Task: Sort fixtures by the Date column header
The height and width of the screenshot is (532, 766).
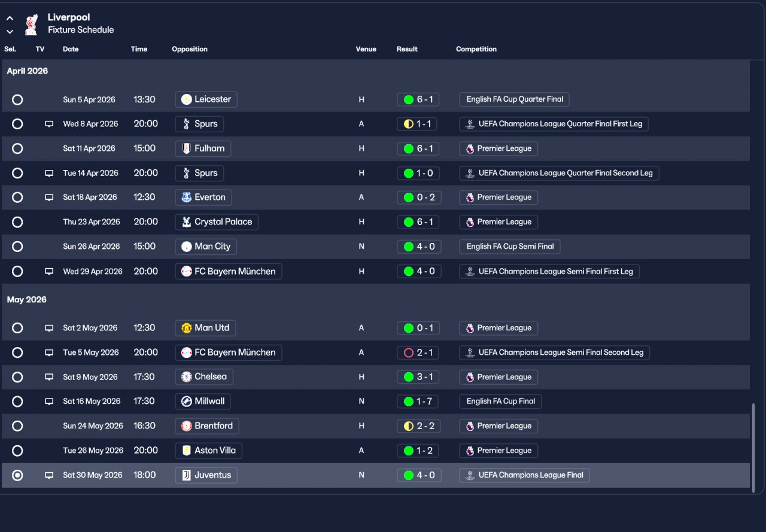Action: (71, 49)
